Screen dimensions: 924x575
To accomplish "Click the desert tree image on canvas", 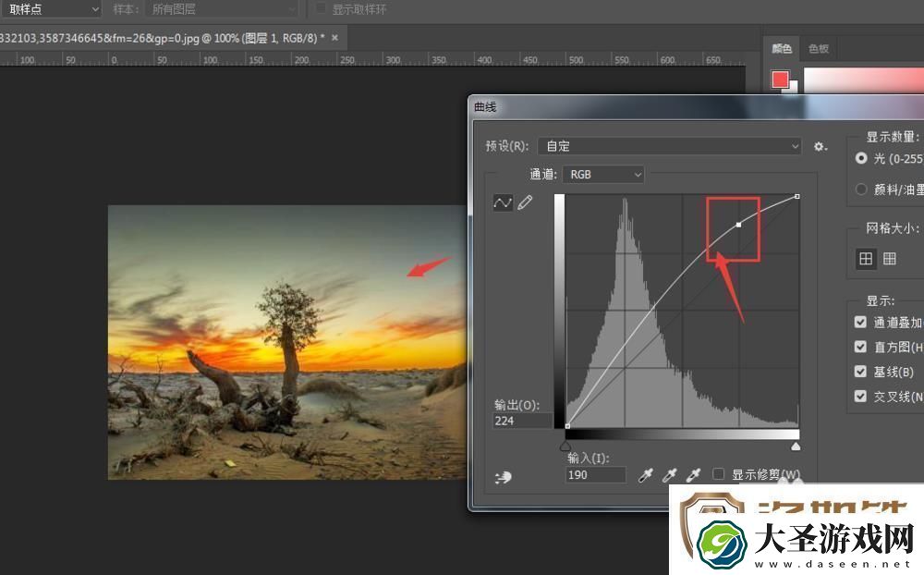I will click(287, 342).
